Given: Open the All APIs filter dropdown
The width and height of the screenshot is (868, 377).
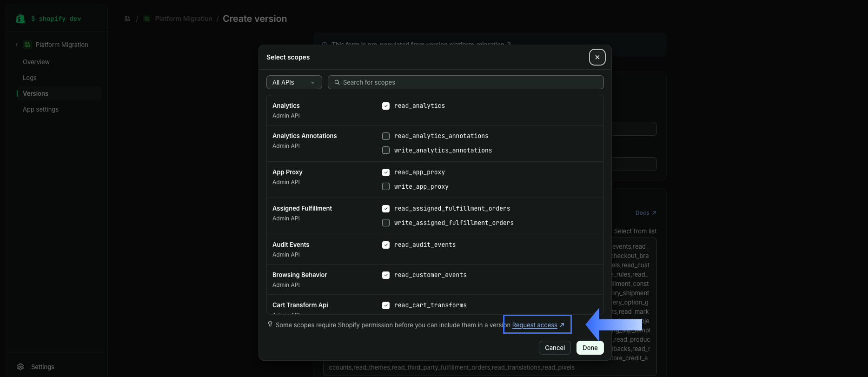Looking at the screenshot, I should [x=294, y=82].
